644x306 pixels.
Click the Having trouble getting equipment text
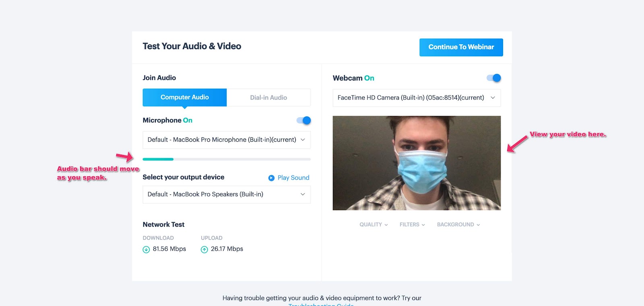[x=322, y=298]
